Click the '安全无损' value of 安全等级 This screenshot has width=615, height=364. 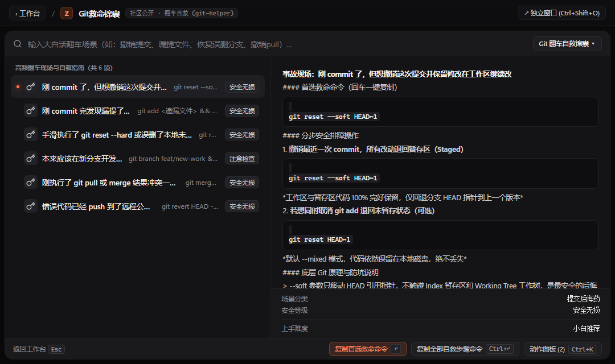pyautogui.click(x=587, y=310)
